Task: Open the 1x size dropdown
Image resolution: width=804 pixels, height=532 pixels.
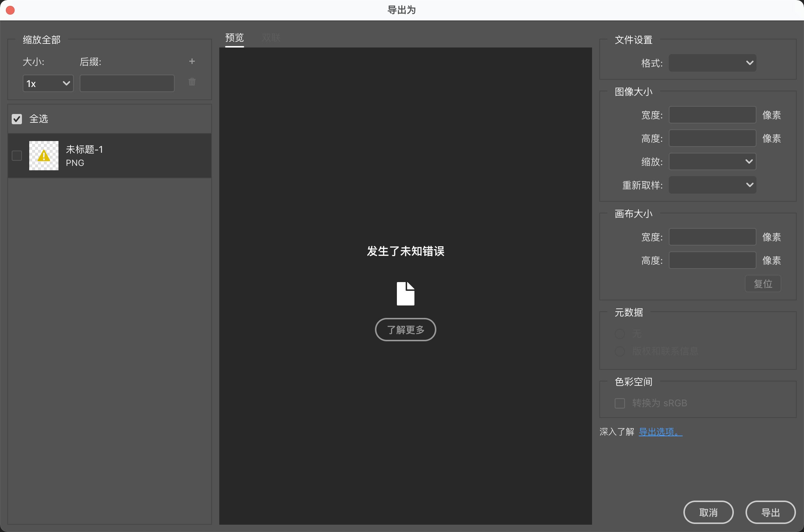Action: tap(48, 83)
